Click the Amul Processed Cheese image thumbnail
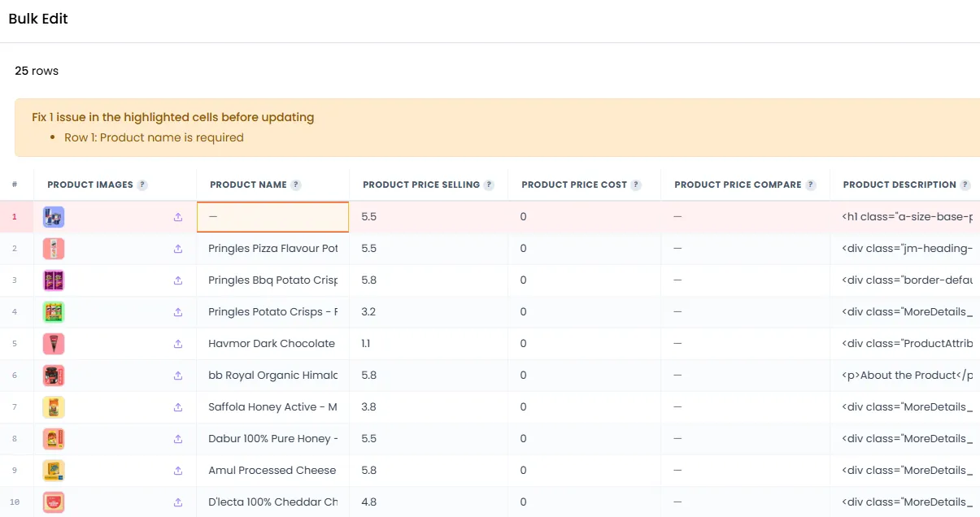The height and width of the screenshot is (517, 980). 54,471
